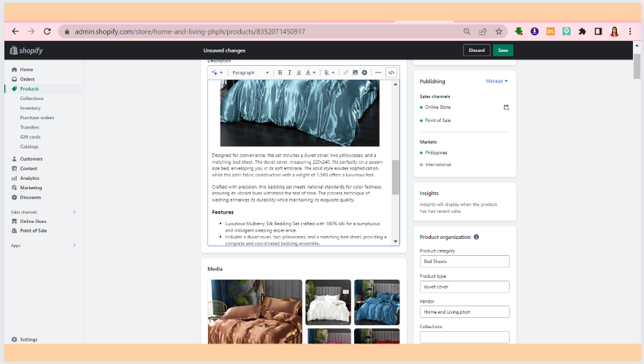Image resolution: width=644 pixels, height=364 pixels.
Task: Select the white bedding media thumbnail
Action: pyautogui.click(x=328, y=303)
